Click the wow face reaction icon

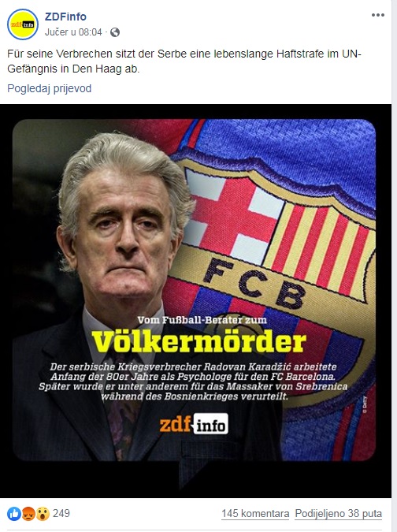43,514
